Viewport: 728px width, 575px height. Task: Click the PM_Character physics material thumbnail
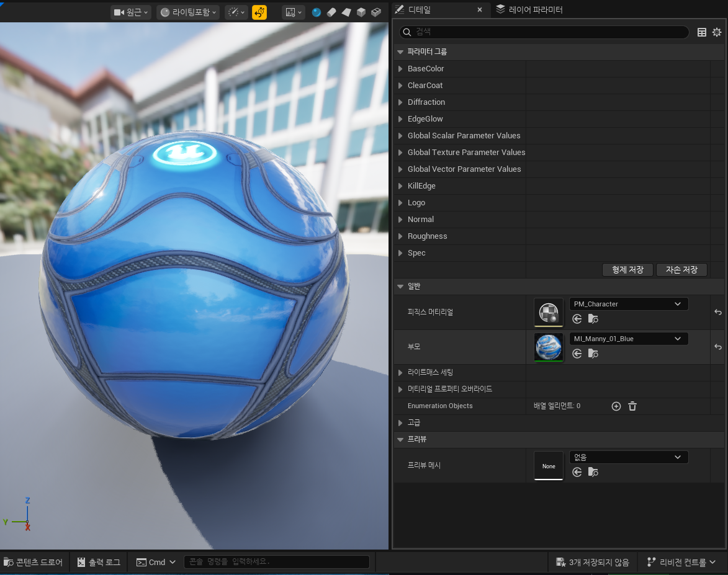[548, 313]
